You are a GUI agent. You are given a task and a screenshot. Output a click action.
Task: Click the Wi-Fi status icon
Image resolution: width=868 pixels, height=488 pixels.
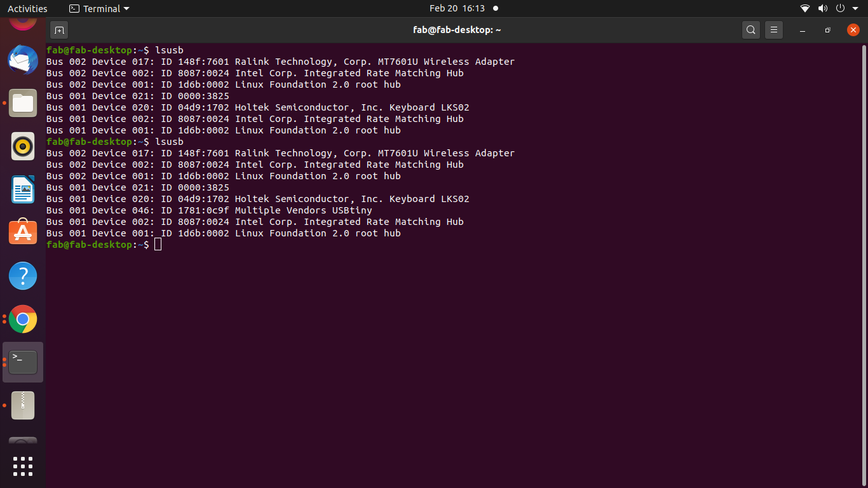coord(805,9)
